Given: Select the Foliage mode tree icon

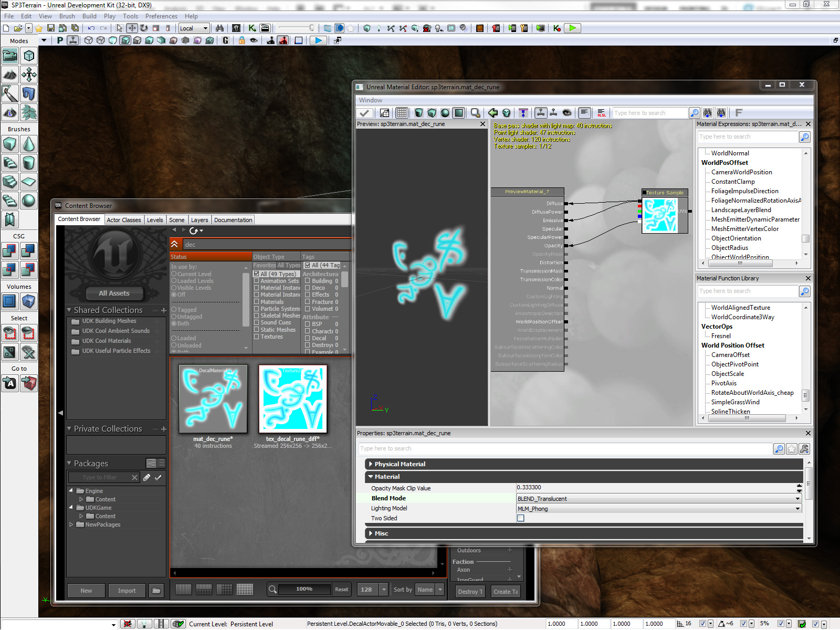Looking at the screenshot, I should [x=29, y=112].
